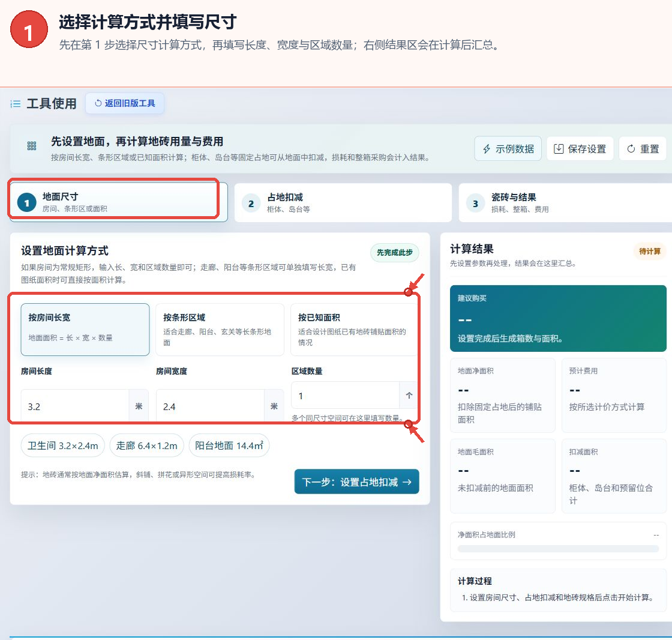Click the 建议购买 result card

[x=558, y=318]
